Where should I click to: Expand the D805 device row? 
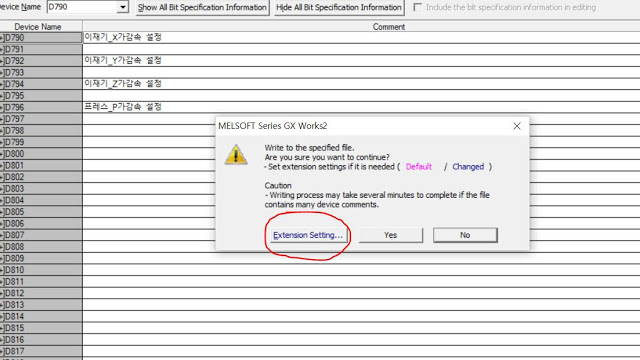click(x=2, y=212)
